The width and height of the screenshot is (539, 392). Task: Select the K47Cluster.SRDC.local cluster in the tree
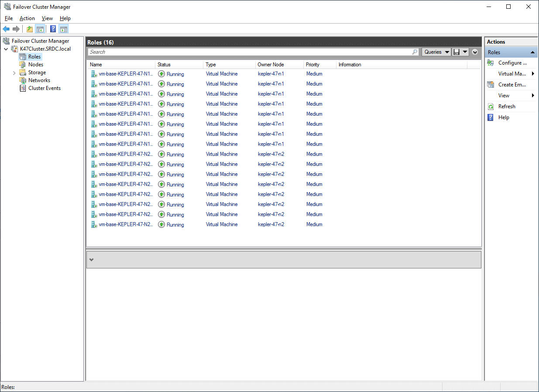[45, 49]
